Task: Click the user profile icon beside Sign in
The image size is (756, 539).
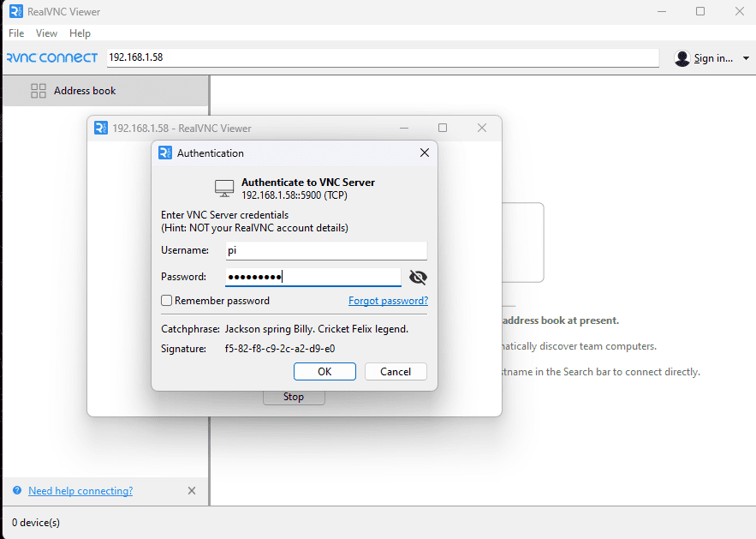Action: [682, 58]
